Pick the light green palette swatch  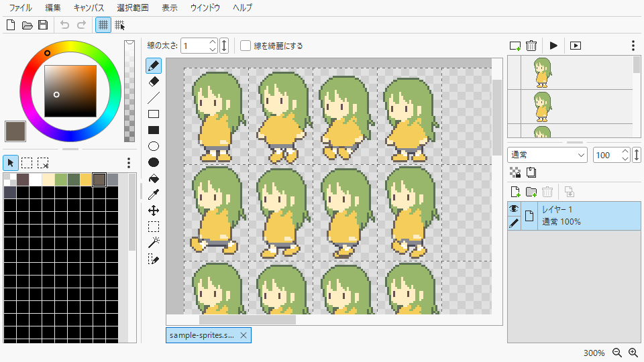(61, 180)
